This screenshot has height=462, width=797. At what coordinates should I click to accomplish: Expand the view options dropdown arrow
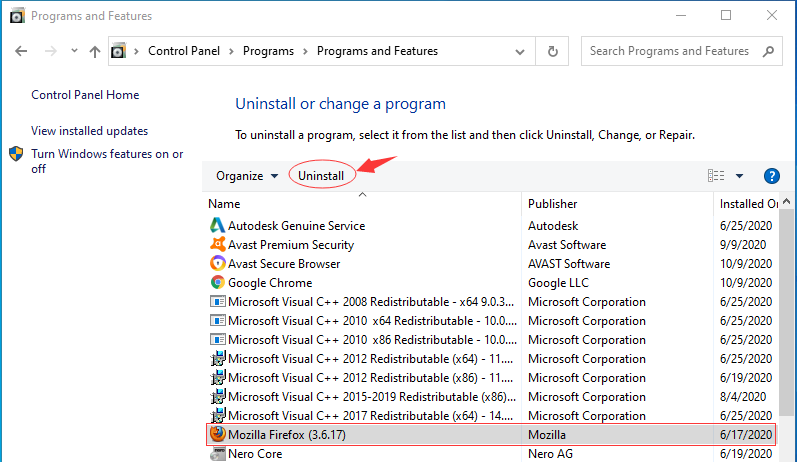pyautogui.click(x=740, y=176)
